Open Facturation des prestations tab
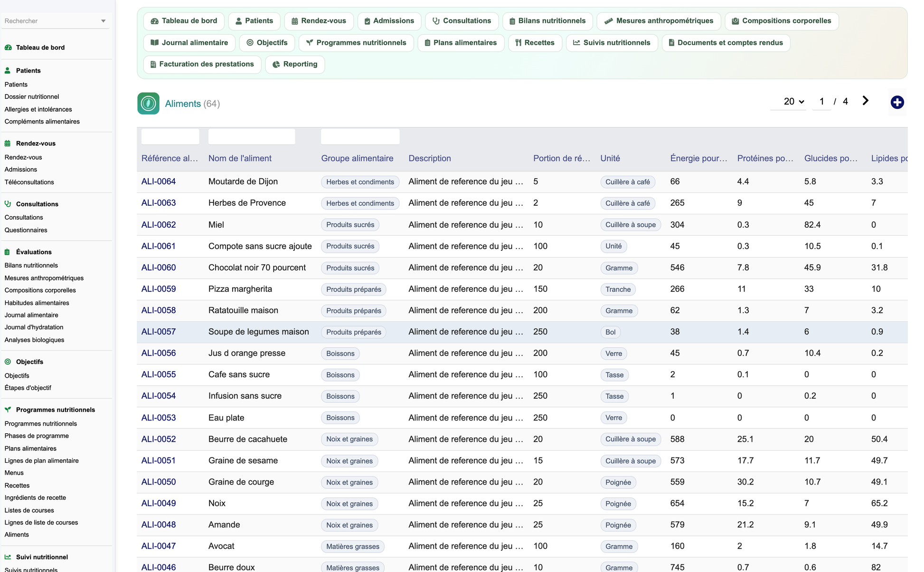This screenshot has width=924, height=572. [x=202, y=64]
